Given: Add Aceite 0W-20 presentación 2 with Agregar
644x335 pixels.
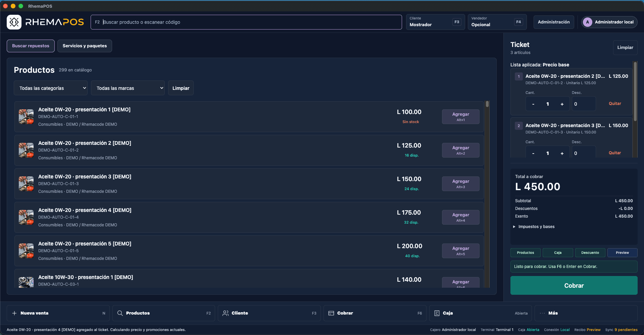Looking at the screenshot, I should pyautogui.click(x=460, y=150).
